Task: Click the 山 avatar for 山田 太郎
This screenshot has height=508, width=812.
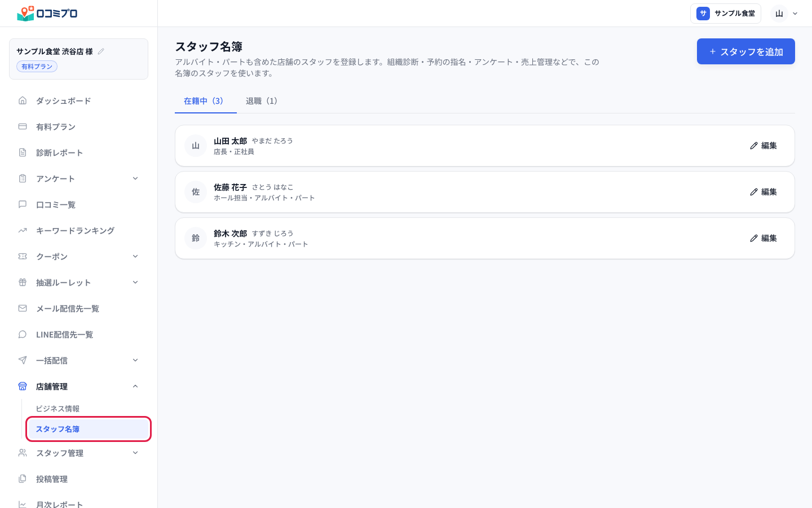Action: (196, 146)
